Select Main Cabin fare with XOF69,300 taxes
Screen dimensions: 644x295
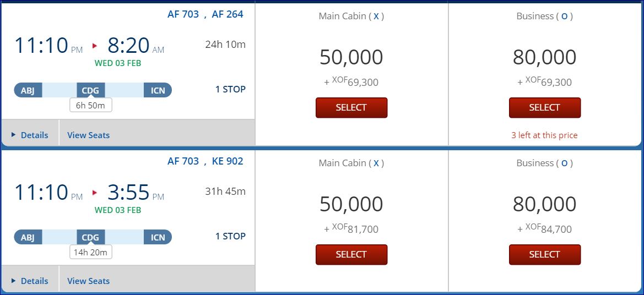(x=351, y=107)
